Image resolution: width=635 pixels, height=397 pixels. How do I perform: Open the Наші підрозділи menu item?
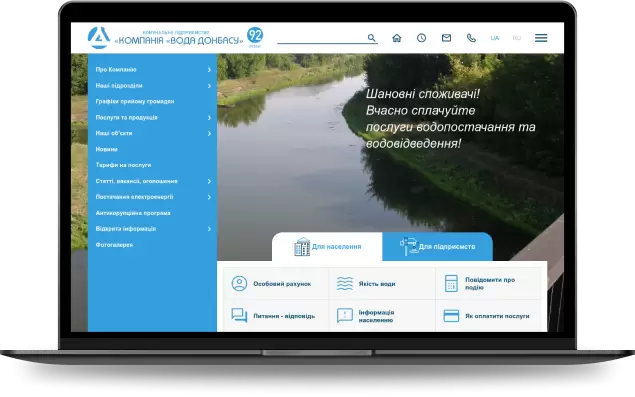119,85
